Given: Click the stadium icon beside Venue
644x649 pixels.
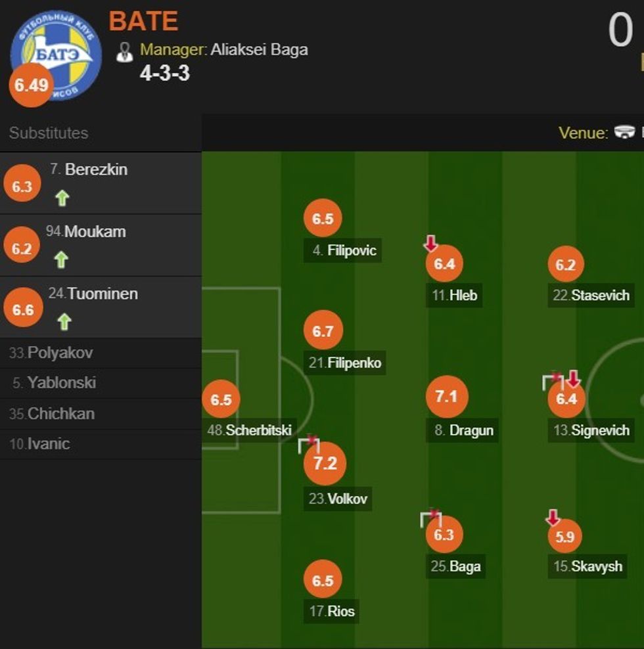Looking at the screenshot, I should point(624,132).
